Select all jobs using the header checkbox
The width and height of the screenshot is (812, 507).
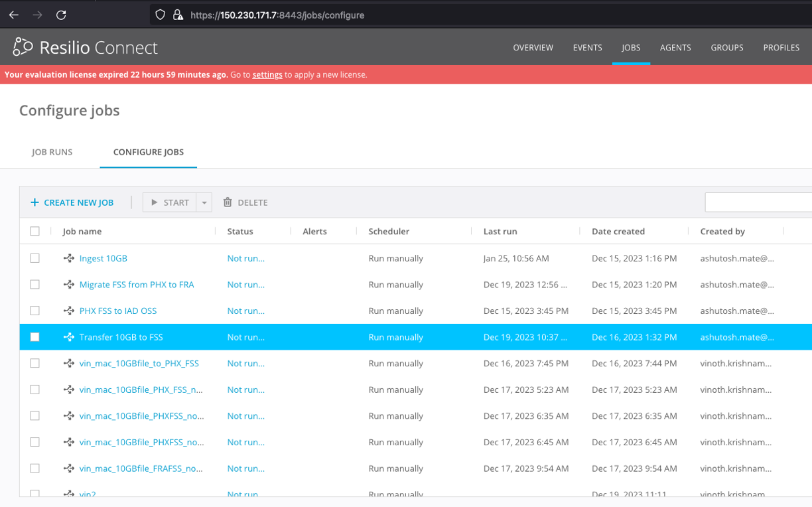35,231
